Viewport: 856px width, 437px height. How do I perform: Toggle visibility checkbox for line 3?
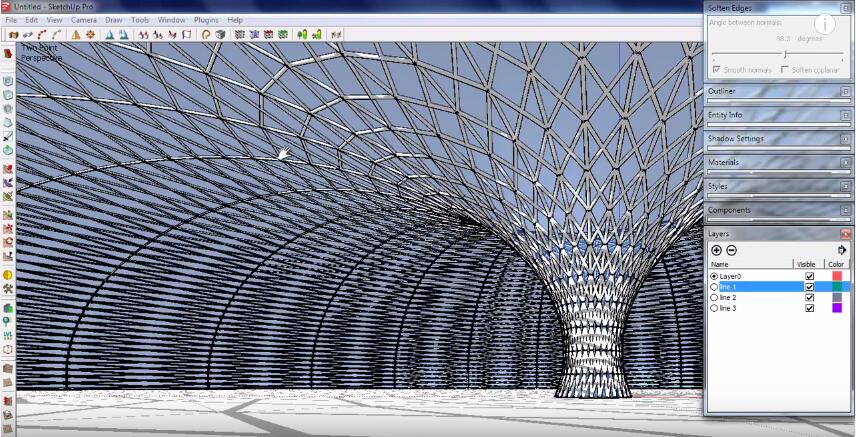(x=809, y=308)
